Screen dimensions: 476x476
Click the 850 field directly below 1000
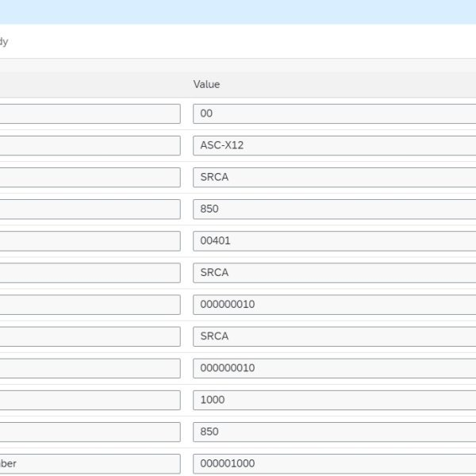[333, 431]
